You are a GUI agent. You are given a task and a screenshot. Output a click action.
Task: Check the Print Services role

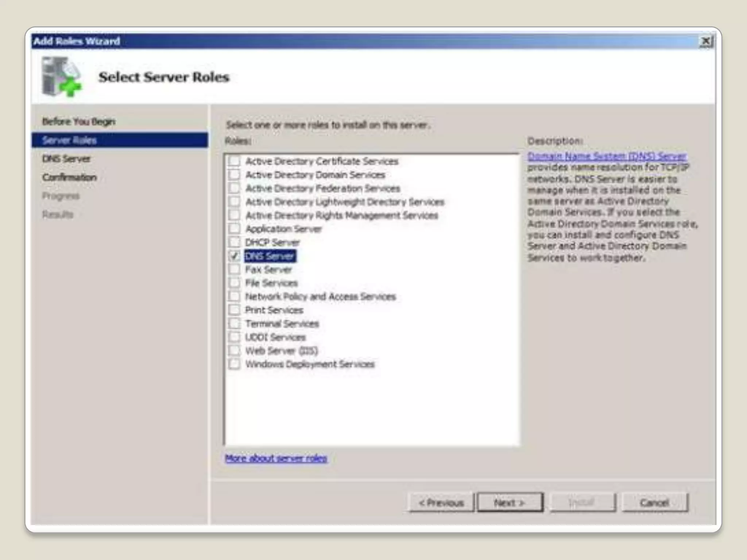click(235, 310)
